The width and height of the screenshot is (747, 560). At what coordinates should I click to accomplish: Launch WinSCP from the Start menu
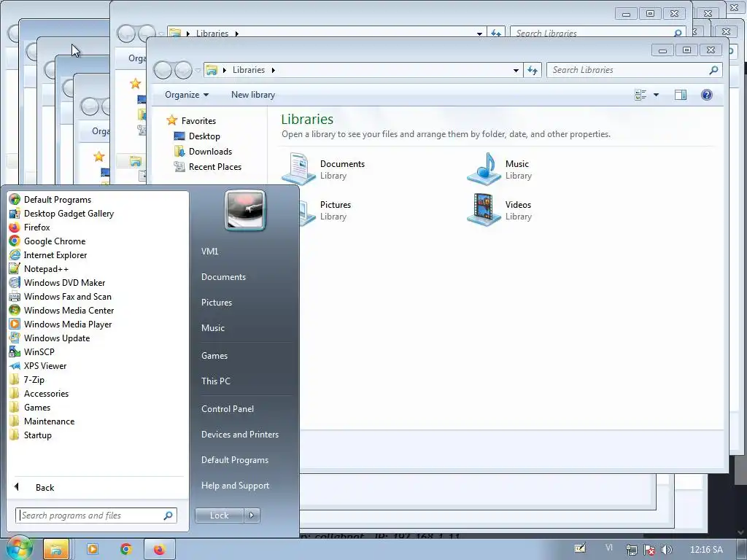click(x=39, y=351)
